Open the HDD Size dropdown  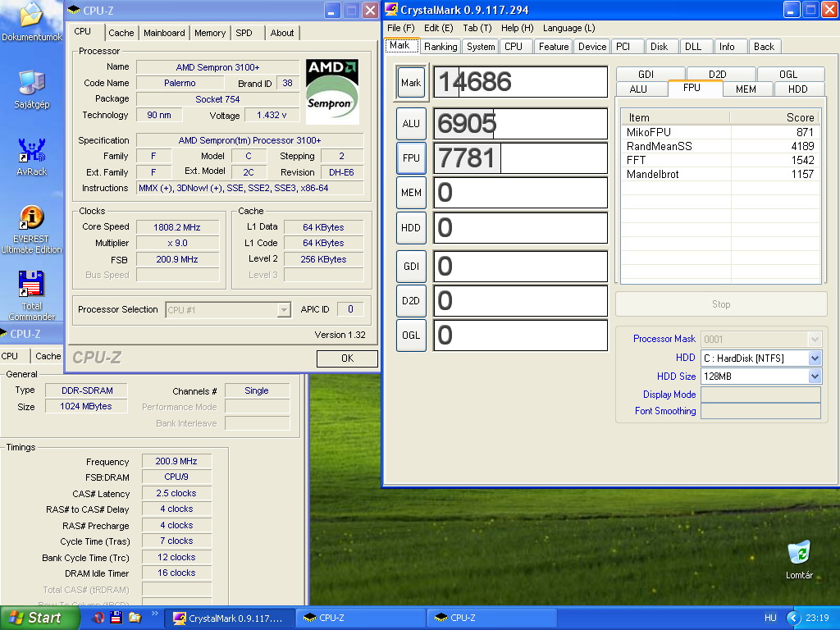pos(815,376)
